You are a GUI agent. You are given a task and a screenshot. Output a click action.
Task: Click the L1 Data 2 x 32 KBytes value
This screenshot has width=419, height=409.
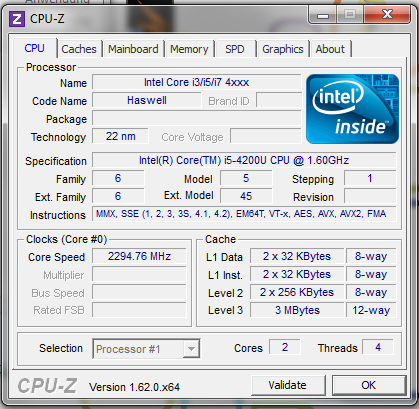(297, 256)
